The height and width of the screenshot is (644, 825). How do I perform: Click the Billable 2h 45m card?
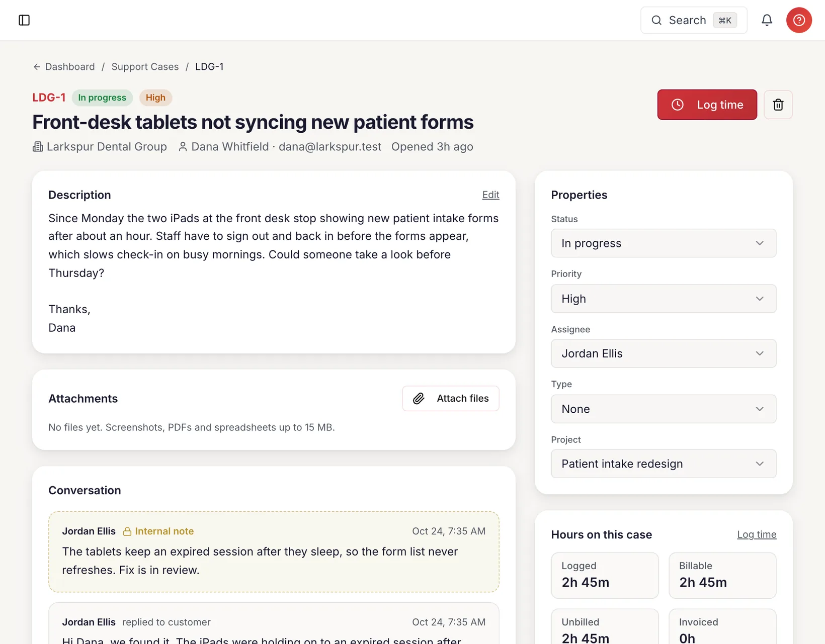pos(722,576)
